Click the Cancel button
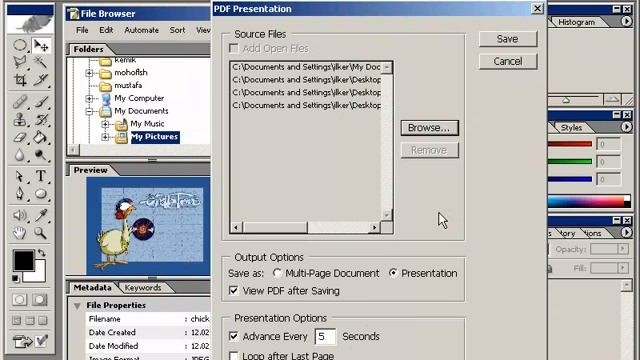 (x=508, y=61)
